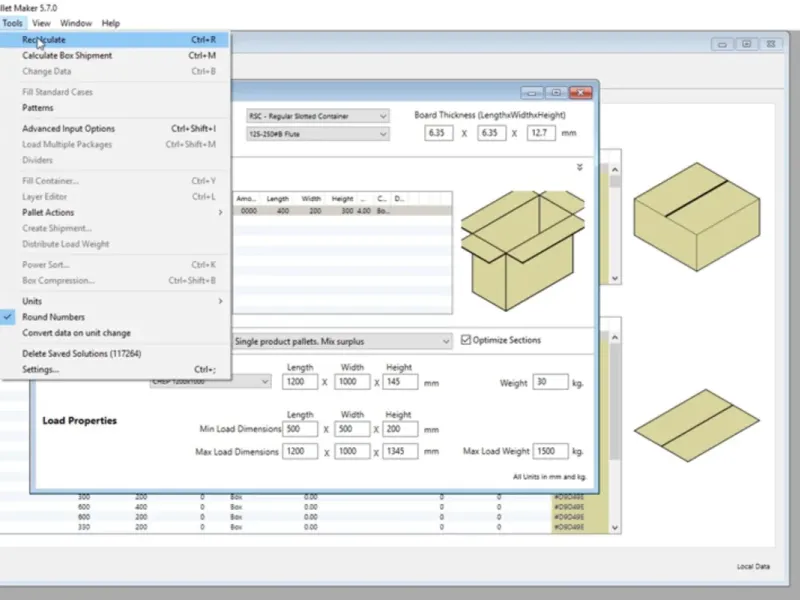Screen dimensions: 800x600
Task: Click lower list scroll up arrow
Action: pos(615,338)
